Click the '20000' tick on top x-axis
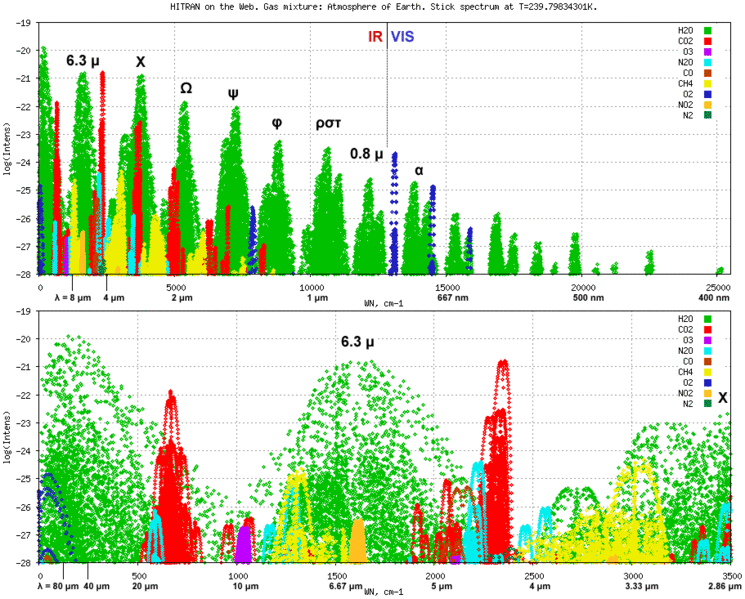Viewport: 745px width, 599px height. click(x=583, y=288)
